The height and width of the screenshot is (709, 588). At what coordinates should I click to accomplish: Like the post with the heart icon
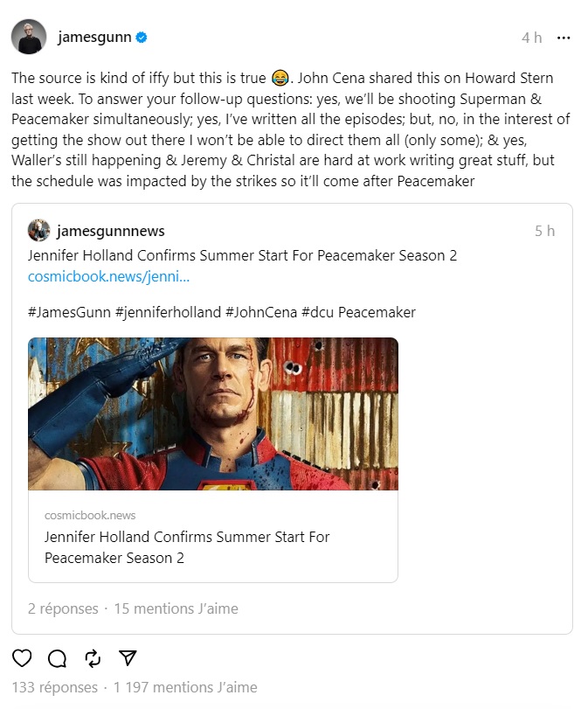click(22, 658)
